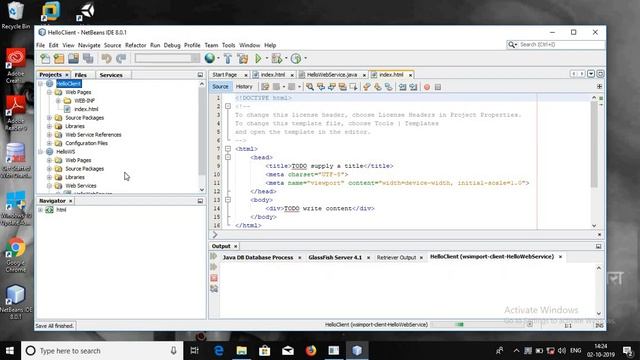Click the Profile Project toolbar icon

pos(296,58)
